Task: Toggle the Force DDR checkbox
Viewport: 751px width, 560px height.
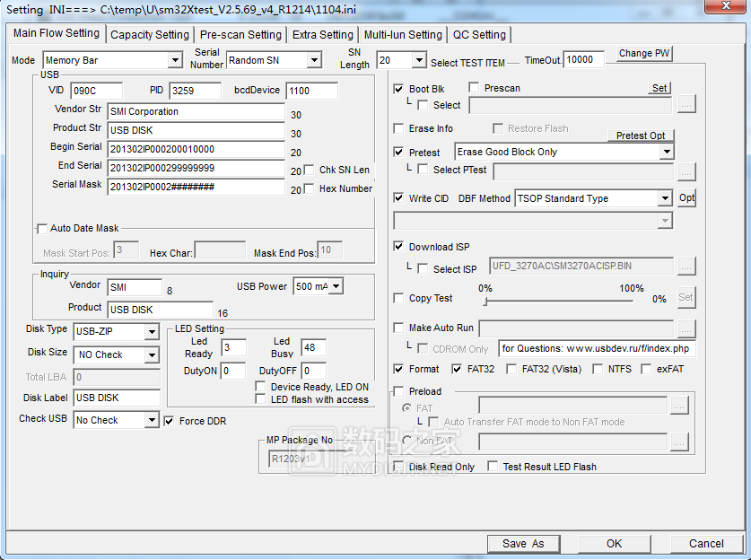Action: [x=170, y=420]
